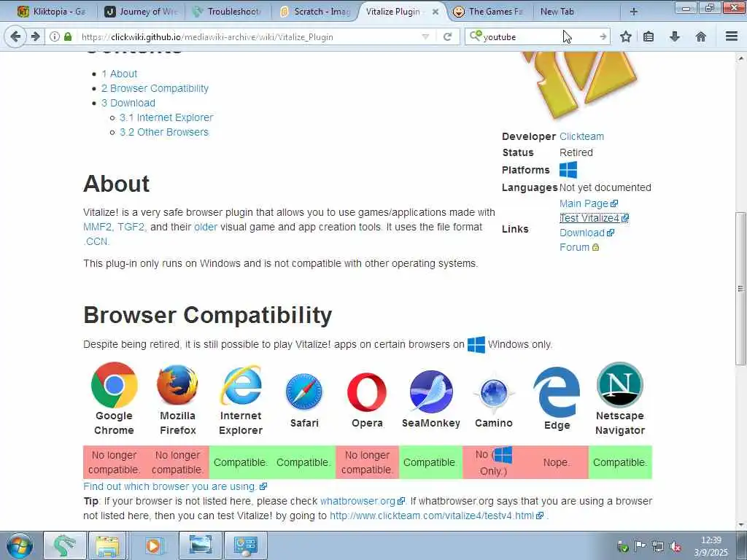Click in the youtube search box

(538, 36)
